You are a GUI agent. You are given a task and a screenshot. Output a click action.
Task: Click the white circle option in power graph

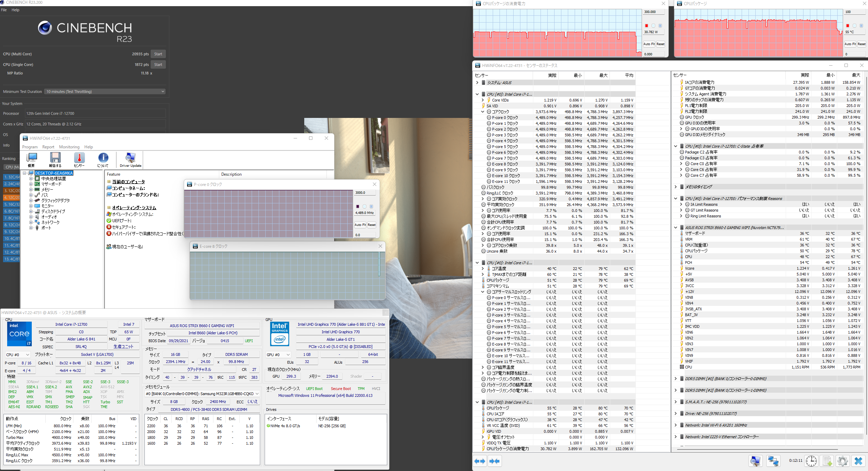tap(653, 26)
